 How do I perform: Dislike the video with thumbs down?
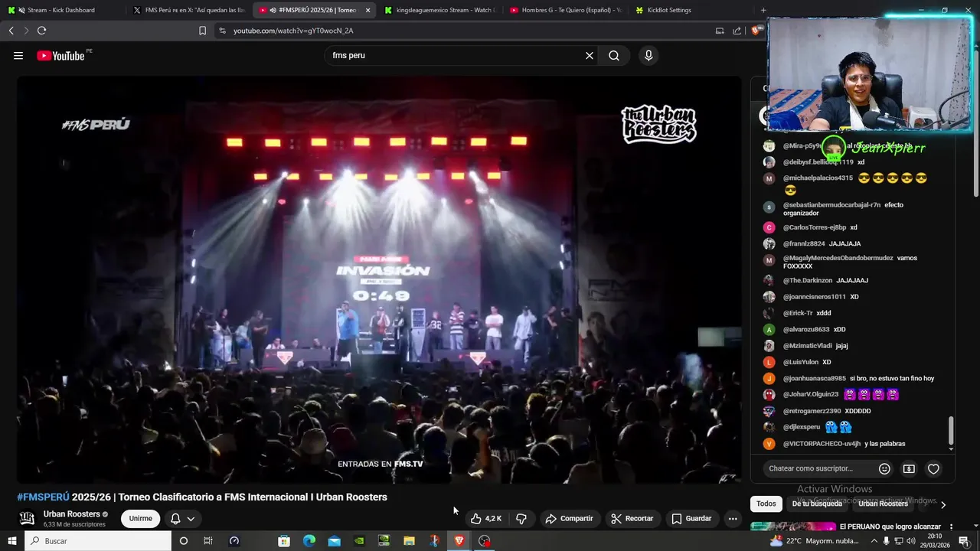(521, 518)
